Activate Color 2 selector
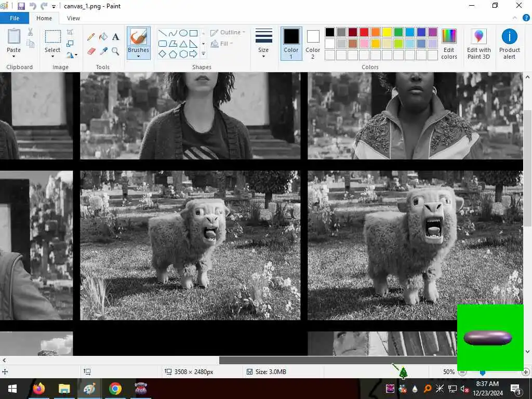This screenshot has height=399, width=532. pyautogui.click(x=313, y=44)
